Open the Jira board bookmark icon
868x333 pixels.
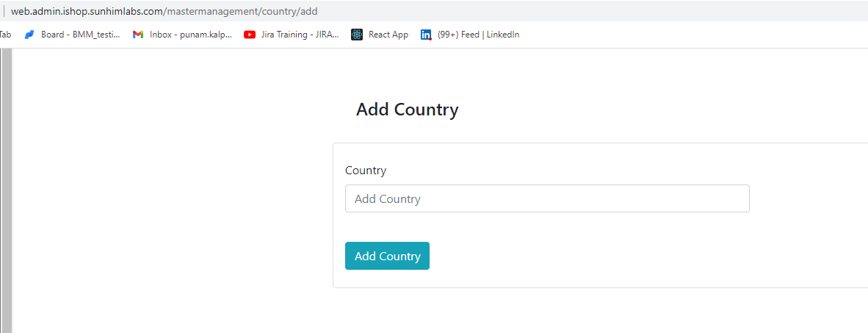tap(30, 35)
